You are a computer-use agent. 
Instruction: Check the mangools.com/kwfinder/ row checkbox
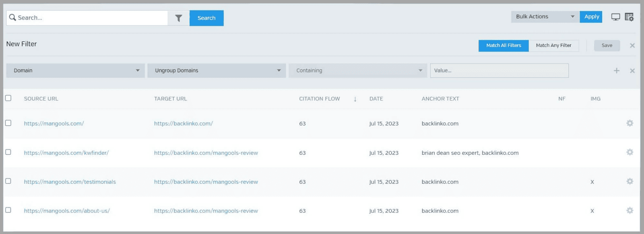(8, 152)
